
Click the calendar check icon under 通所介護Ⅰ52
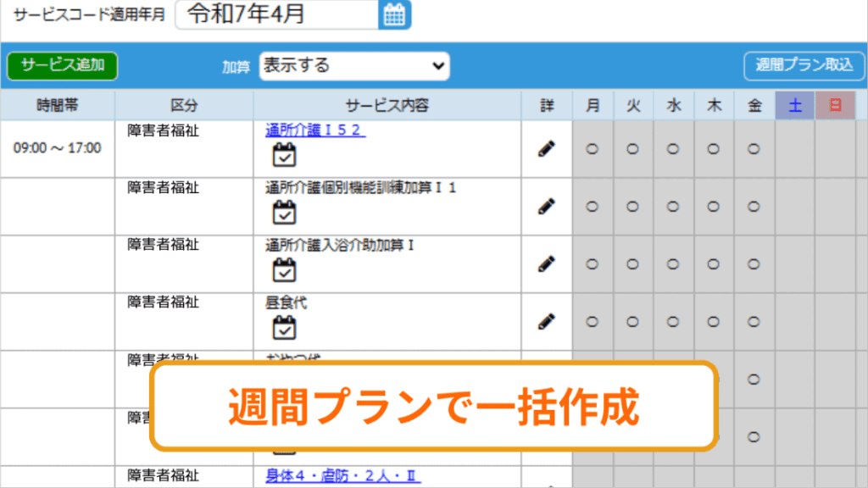(284, 155)
